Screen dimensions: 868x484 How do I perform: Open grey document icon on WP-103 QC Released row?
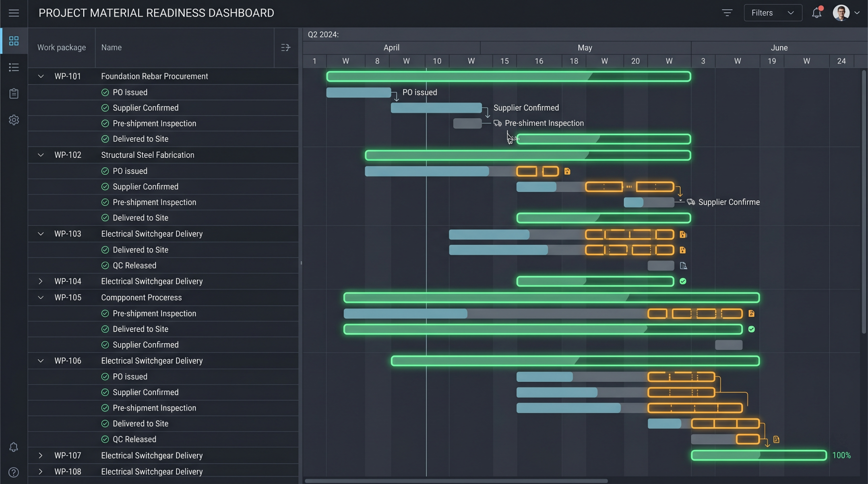(683, 266)
